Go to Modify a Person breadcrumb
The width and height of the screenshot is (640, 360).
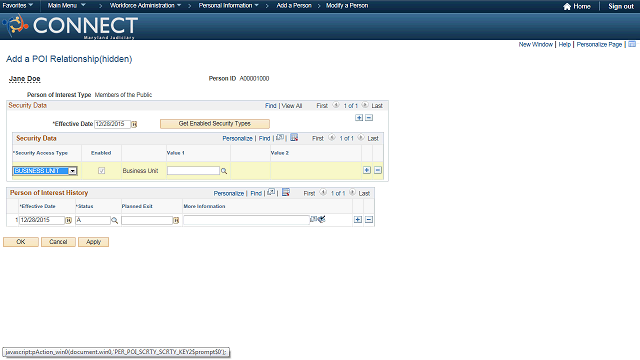click(x=347, y=5)
